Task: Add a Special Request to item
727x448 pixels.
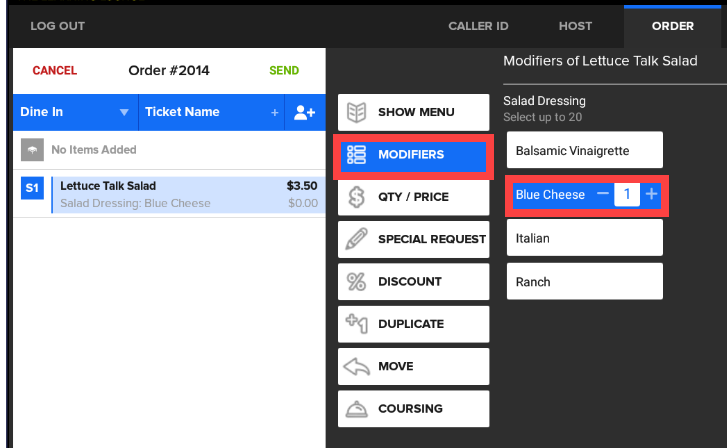Action: pos(413,239)
